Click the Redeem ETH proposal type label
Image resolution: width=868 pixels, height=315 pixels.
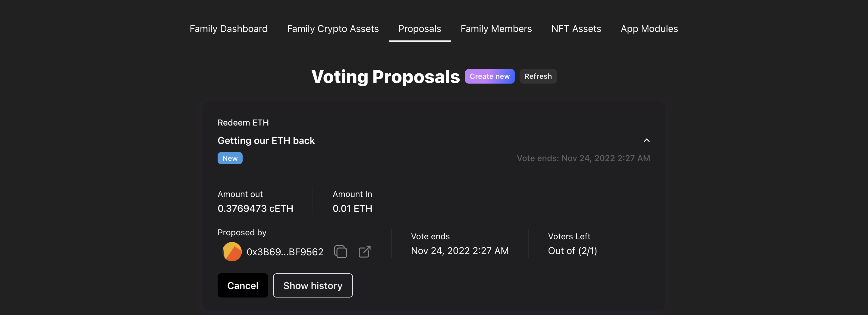(x=243, y=123)
